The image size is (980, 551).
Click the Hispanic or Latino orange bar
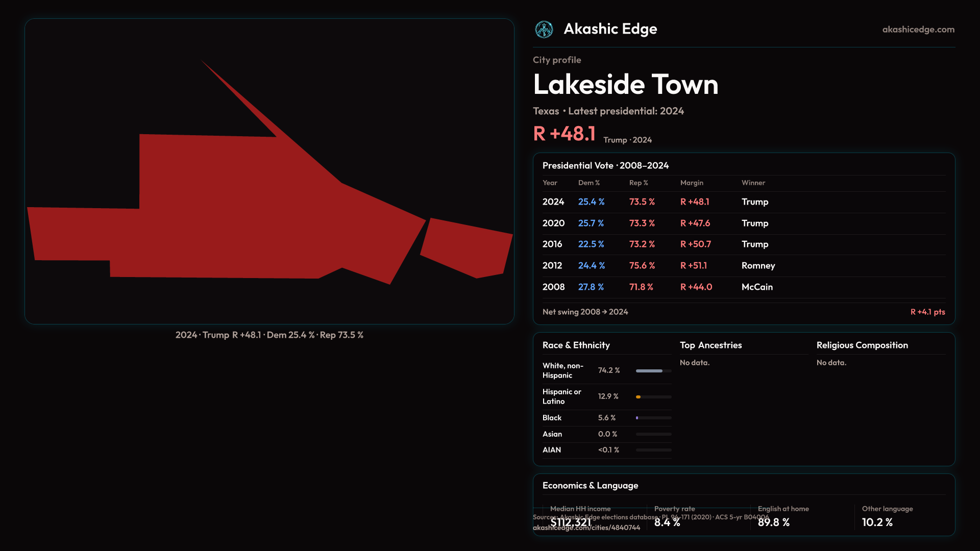click(x=639, y=397)
